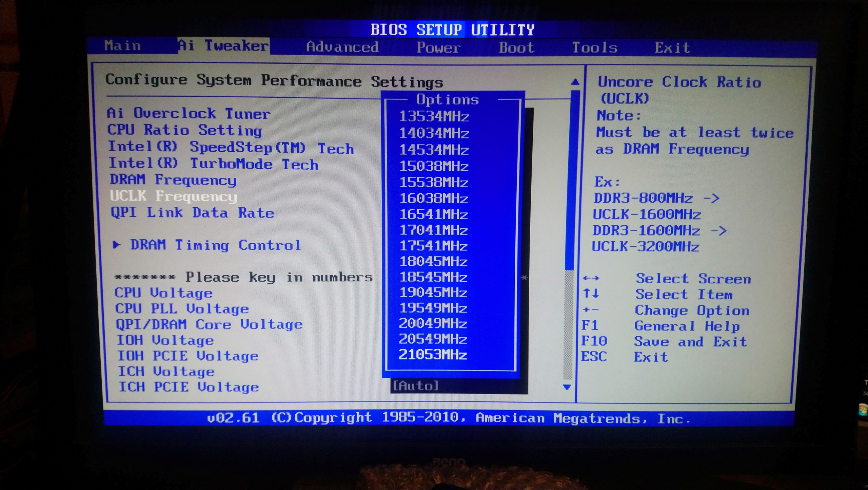The image size is (868, 490).
Task: Select CPU Voltage setting
Action: [x=163, y=293]
